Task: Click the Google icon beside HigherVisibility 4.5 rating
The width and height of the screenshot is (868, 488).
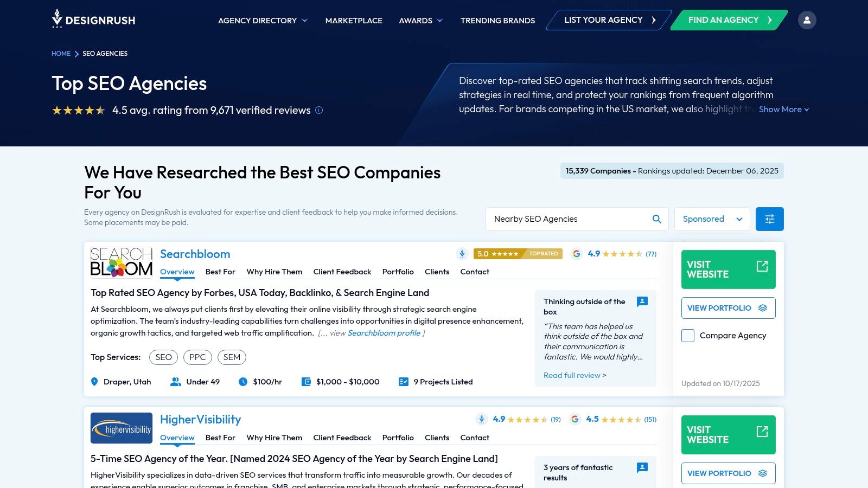Action: coord(575,419)
